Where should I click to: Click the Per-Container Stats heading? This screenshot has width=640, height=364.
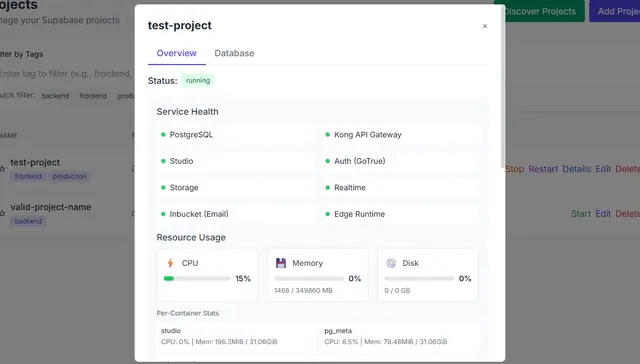point(188,313)
